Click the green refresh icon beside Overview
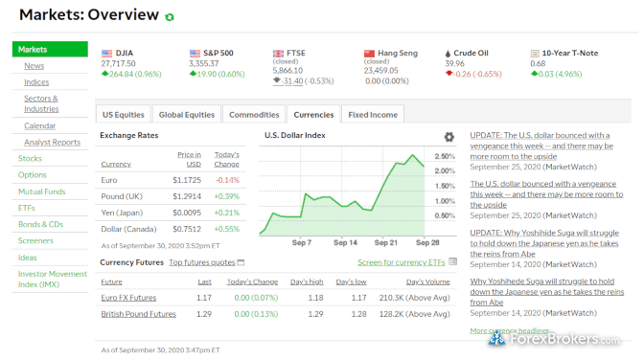 tap(170, 17)
